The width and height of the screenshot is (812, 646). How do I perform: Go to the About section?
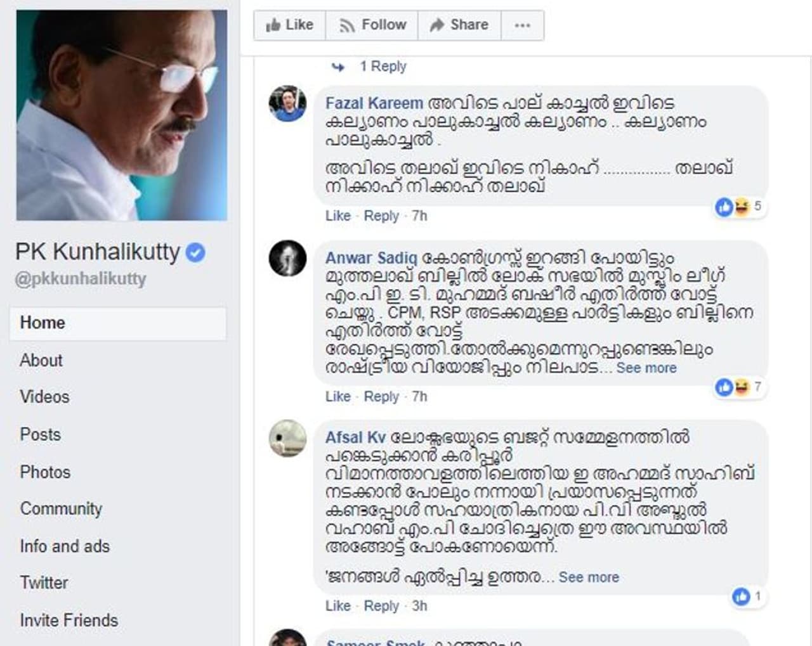(41, 360)
